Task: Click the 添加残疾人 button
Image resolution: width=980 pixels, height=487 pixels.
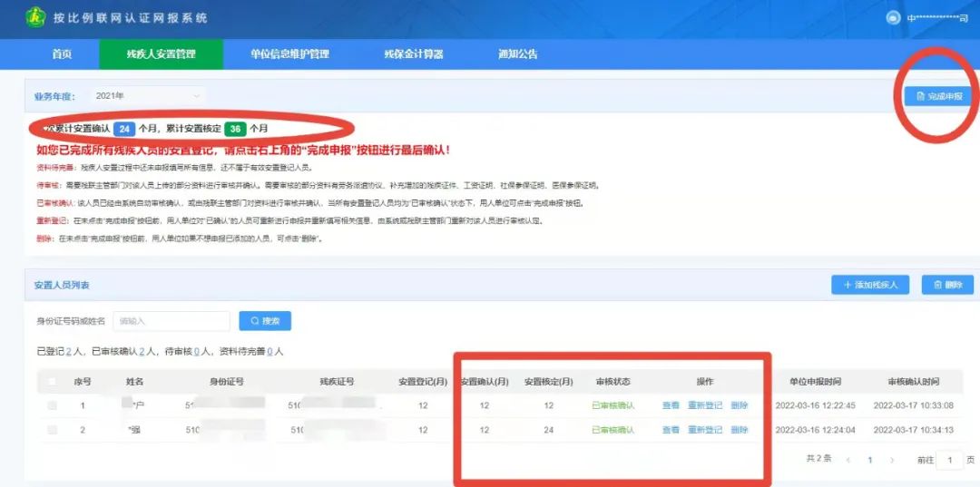Action: pyautogui.click(x=869, y=285)
